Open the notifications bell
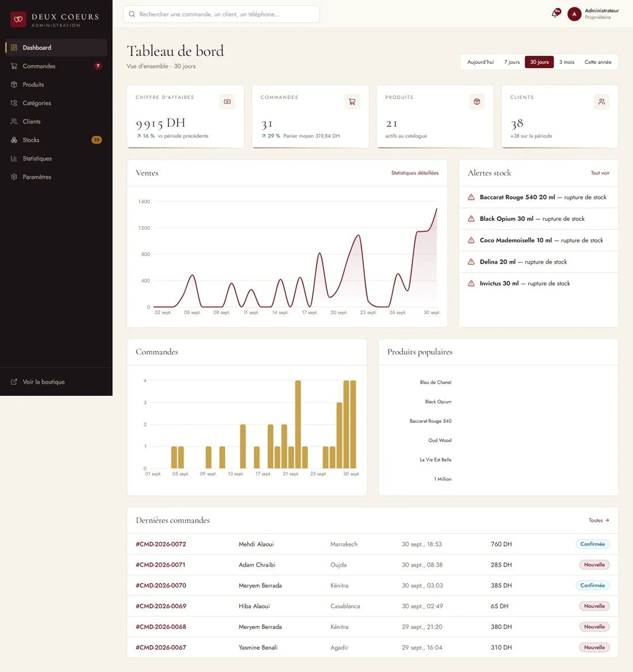The image size is (633, 672). pyautogui.click(x=555, y=13)
